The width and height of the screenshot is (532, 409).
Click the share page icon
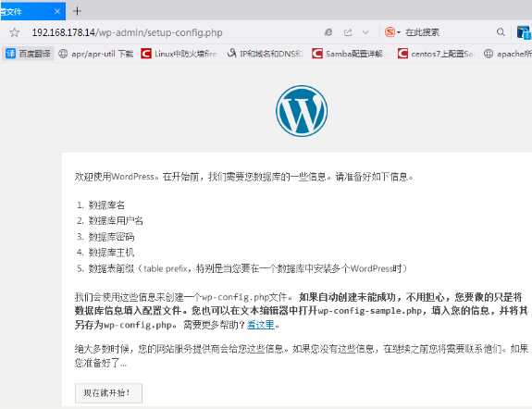point(348,32)
